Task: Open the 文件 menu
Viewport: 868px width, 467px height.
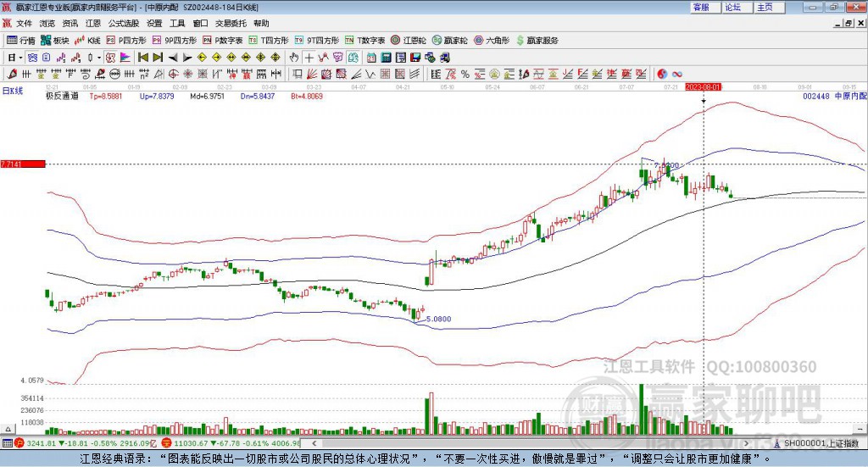Action: coord(24,23)
